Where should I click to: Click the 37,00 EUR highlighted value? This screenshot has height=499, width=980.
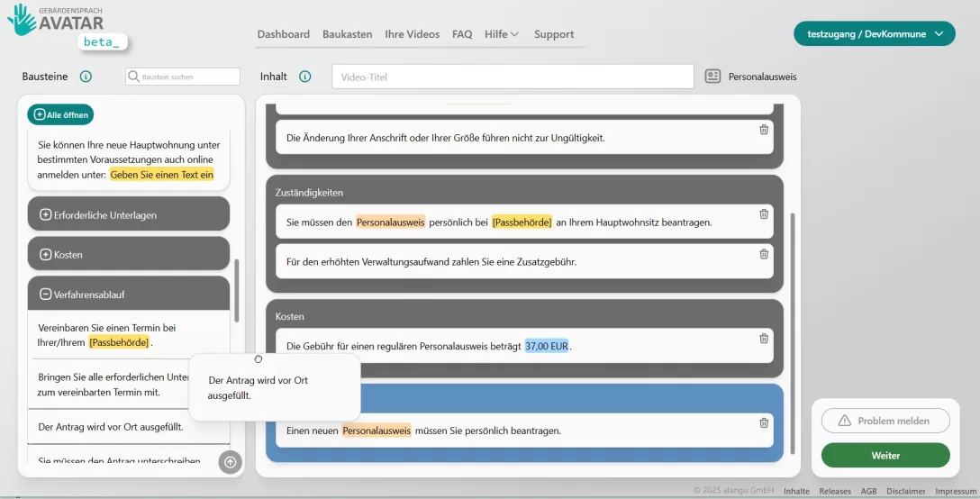547,346
